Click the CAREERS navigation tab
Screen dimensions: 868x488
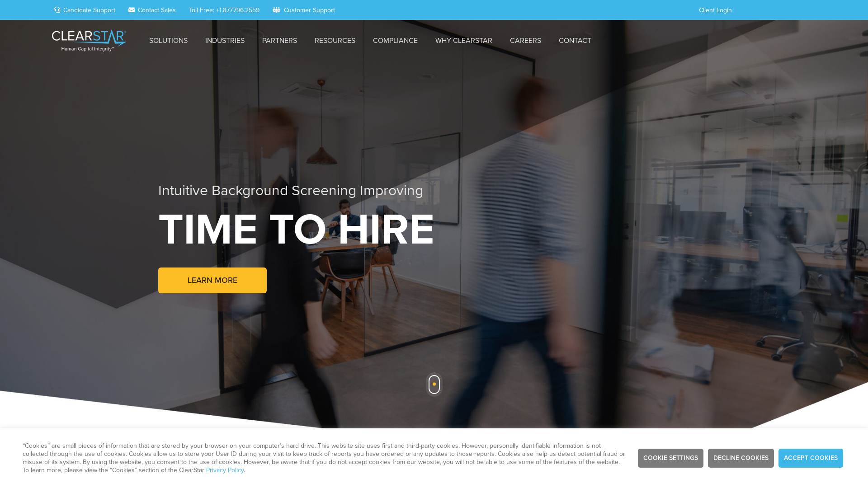525,41
